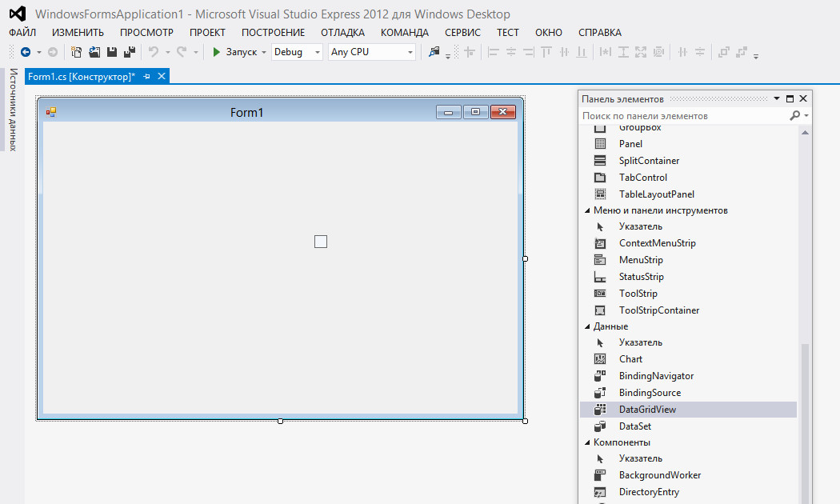Open the ПРОЕКТ menu
The height and width of the screenshot is (504, 840).
(x=207, y=33)
